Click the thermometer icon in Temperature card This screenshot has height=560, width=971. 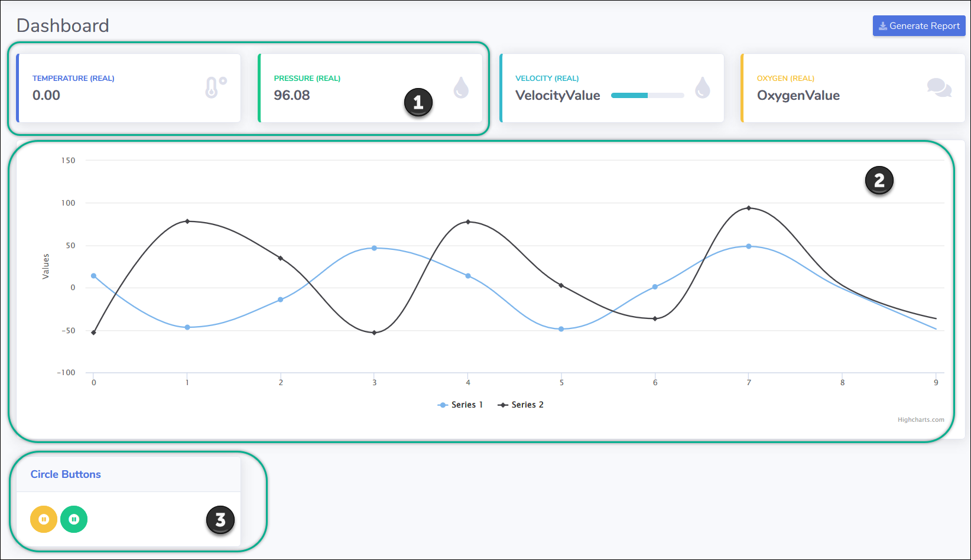(216, 87)
